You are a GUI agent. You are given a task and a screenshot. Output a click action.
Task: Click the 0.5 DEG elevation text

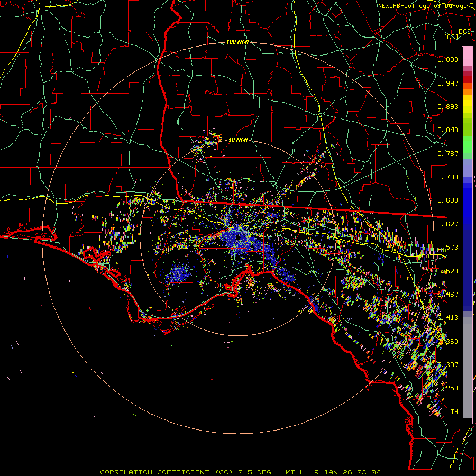click(254, 472)
